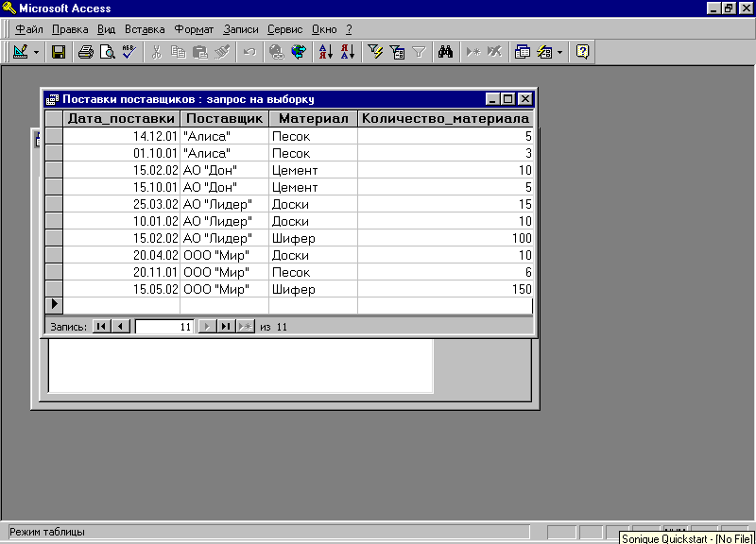Click the Find binoculars icon
Image resolution: width=756 pixels, height=544 pixels.
445,52
